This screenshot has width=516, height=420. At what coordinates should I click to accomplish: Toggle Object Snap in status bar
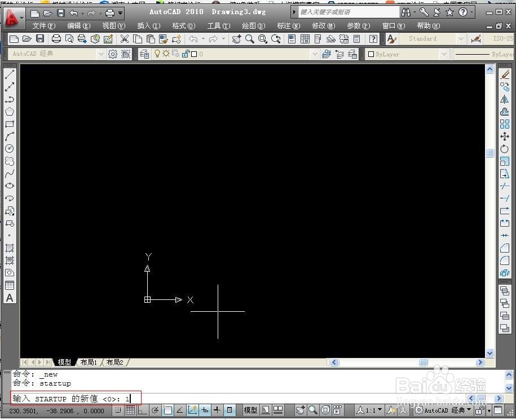coord(167,410)
